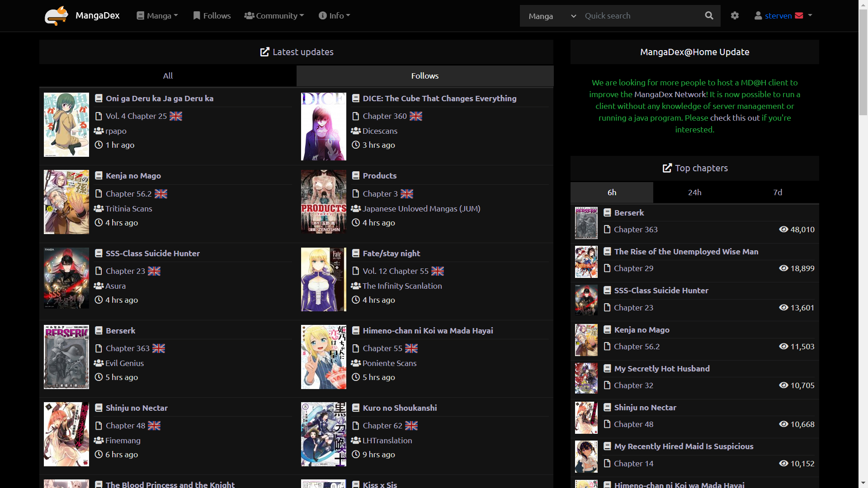The image size is (868, 488).
Task: Open the Tritinia Scans group page
Action: click(129, 209)
